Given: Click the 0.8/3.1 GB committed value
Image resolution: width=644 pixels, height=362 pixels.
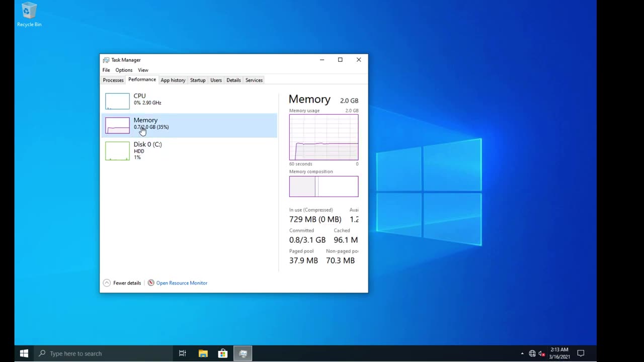Looking at the screenshot, I should pos(307,240).
